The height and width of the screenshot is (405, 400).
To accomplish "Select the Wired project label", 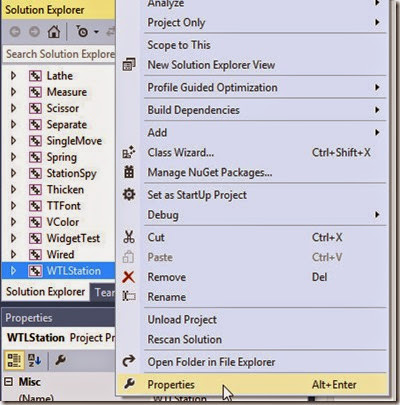I will coord(60,255).
